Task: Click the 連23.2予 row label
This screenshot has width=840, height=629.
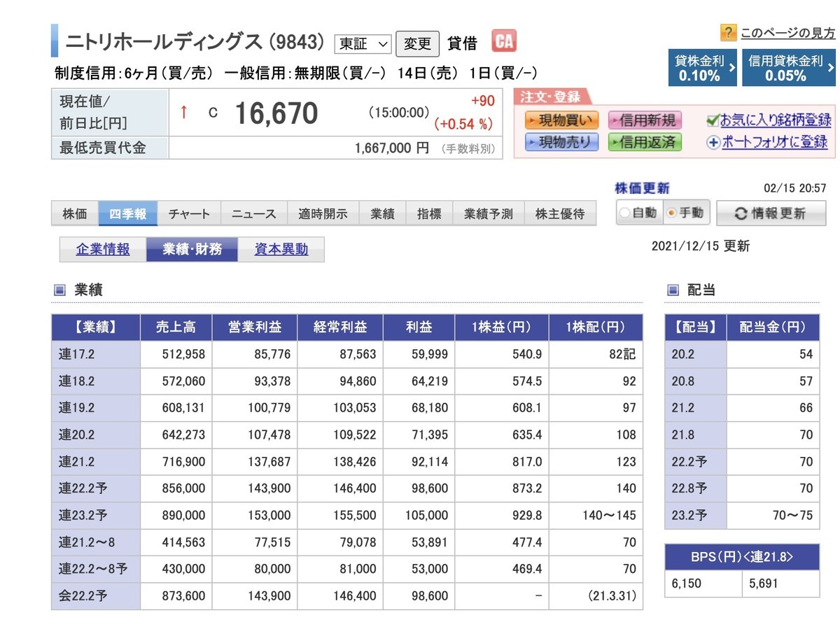Action: (96, 516)
